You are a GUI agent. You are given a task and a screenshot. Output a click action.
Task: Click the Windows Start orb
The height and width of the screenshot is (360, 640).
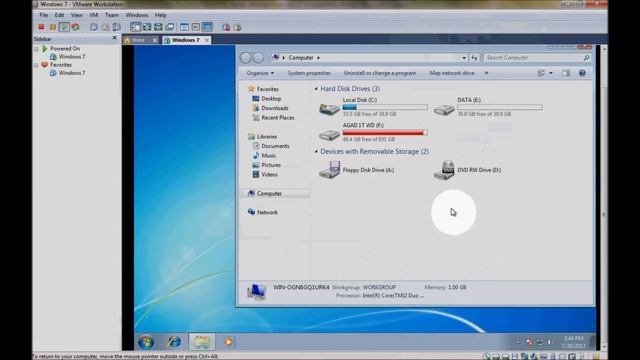coord(146,342)
